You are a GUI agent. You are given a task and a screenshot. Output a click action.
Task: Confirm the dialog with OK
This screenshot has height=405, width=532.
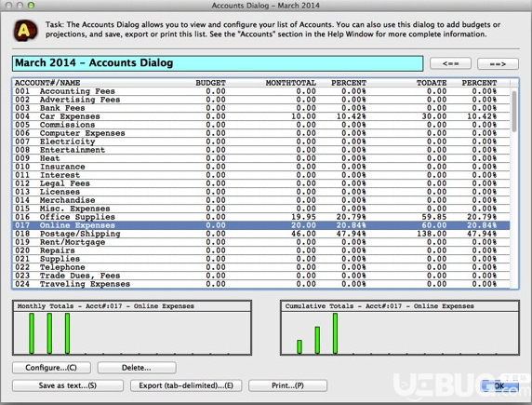pyautogui.click(x=499, y=386)
